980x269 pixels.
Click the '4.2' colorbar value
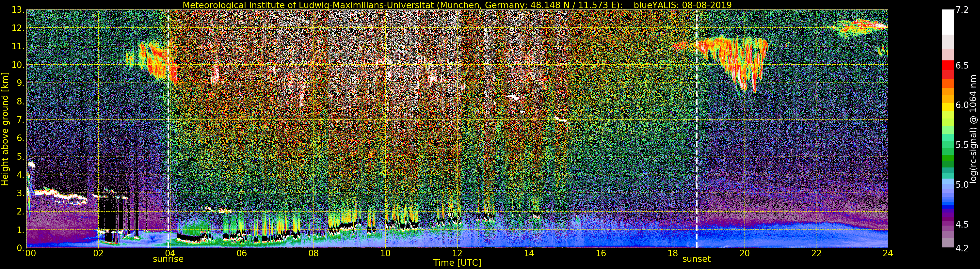962,248
